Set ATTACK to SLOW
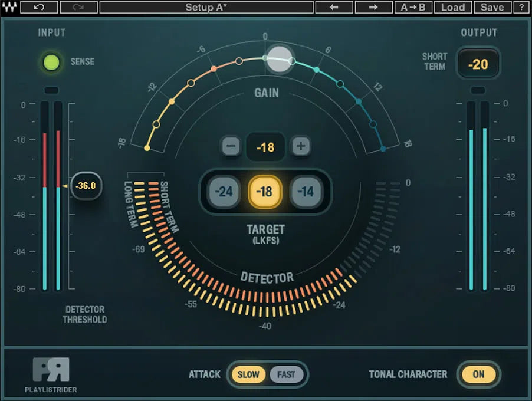 tap(249, 374)
